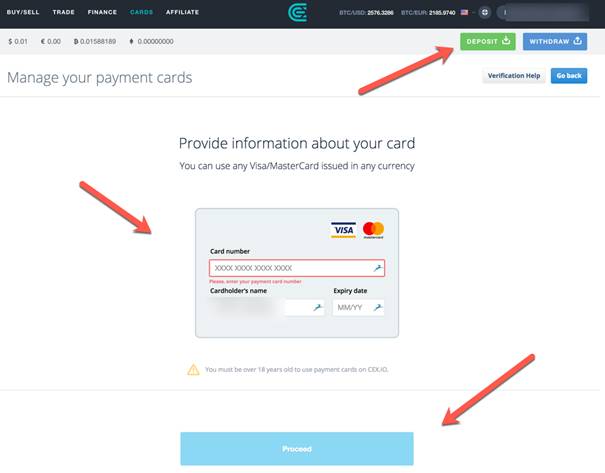Go to the Finance section
This screenshot has height=473, width=605.
[x=102, y=12]
